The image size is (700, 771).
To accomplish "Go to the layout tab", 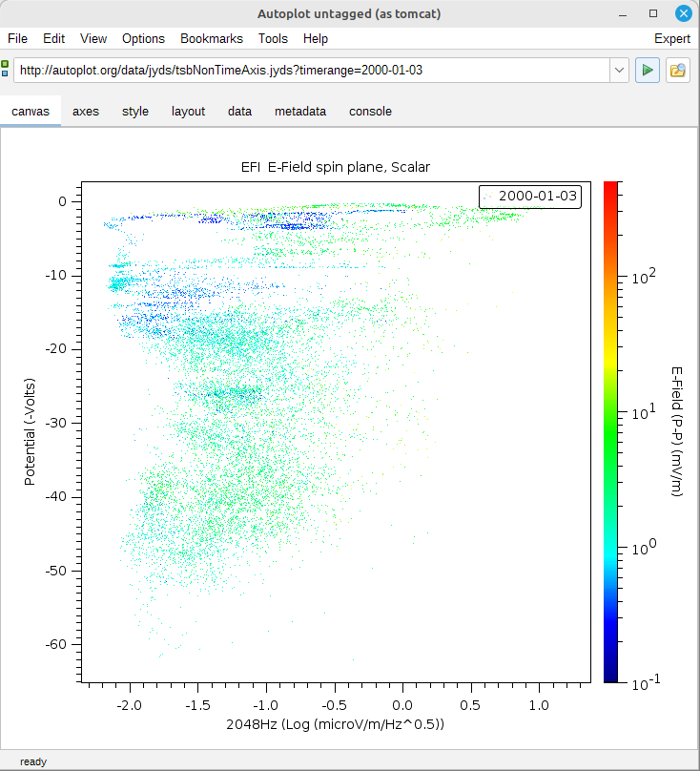I will (188, 111).
